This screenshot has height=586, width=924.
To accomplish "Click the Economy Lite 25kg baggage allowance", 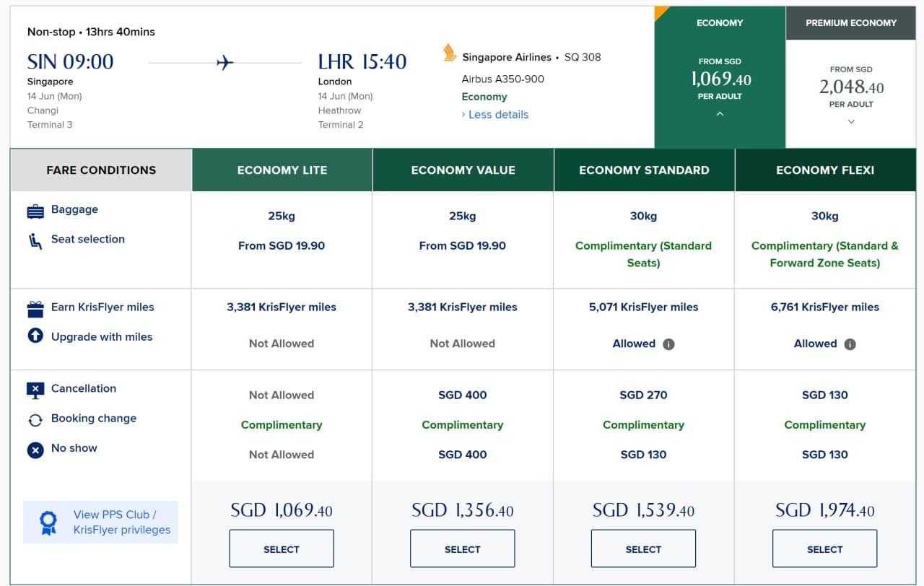I will (282, 216).
